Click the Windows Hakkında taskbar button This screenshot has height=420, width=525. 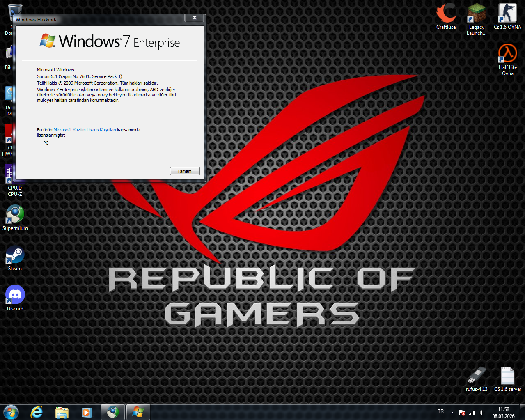coord(138,412)
